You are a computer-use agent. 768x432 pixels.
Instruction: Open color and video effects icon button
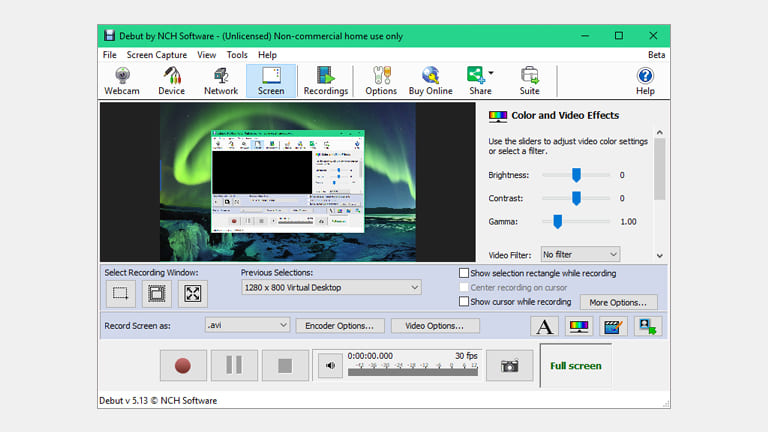click(579, 326)
